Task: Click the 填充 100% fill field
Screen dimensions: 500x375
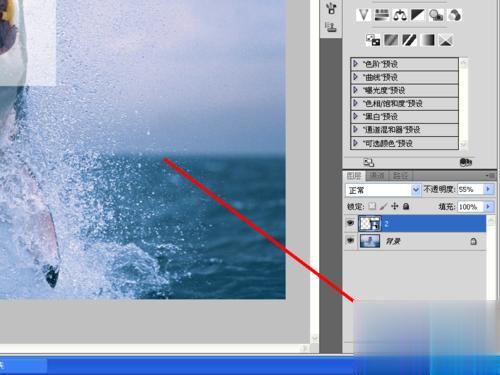Action: [x=470, y=207]
